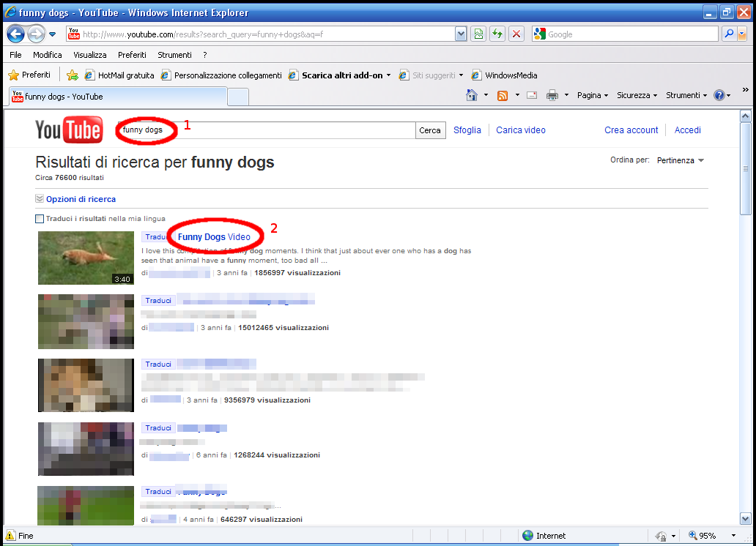The width and height of the screenshot is (756, 546).
Task: Open the HotMail gratuita favorite link
Action: pyautogui.click(x=119, y=75)
